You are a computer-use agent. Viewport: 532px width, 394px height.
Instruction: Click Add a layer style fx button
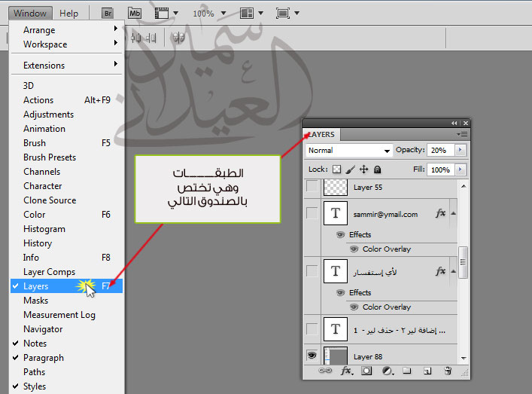[346, 371]
